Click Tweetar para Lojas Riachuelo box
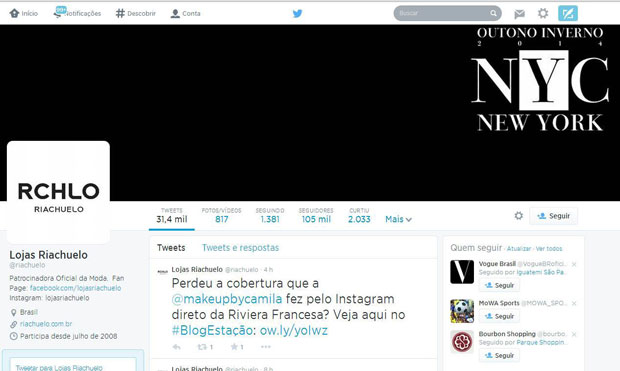This screenshot has height=371, width=620. point(73,365)
